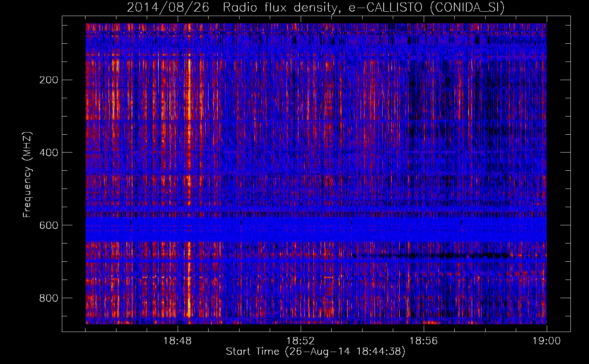Click the 18:56 time tick label
Image resolution: width=589 pixels, height=364 pixels.
pyautogui.click(x=423, y=341)
